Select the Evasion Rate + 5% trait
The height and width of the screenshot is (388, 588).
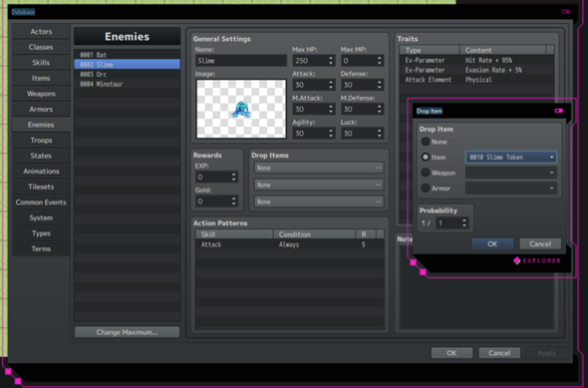click(476, 70)
